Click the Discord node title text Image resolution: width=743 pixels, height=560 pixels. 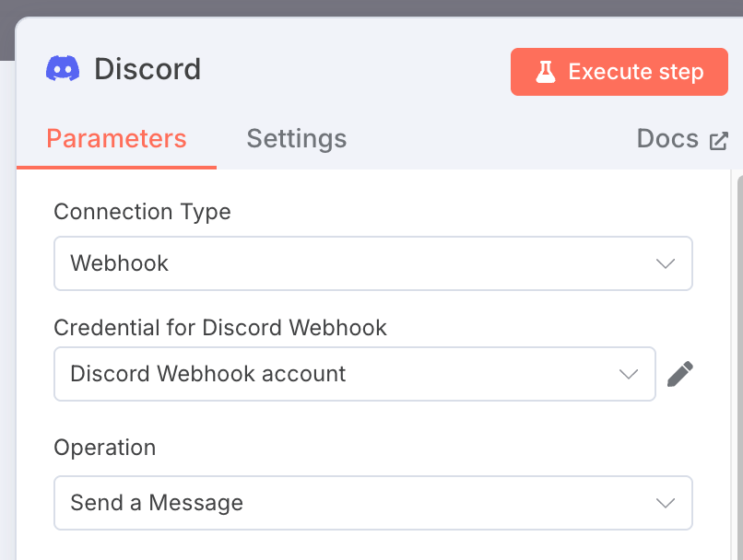click(x=147, y=69)
